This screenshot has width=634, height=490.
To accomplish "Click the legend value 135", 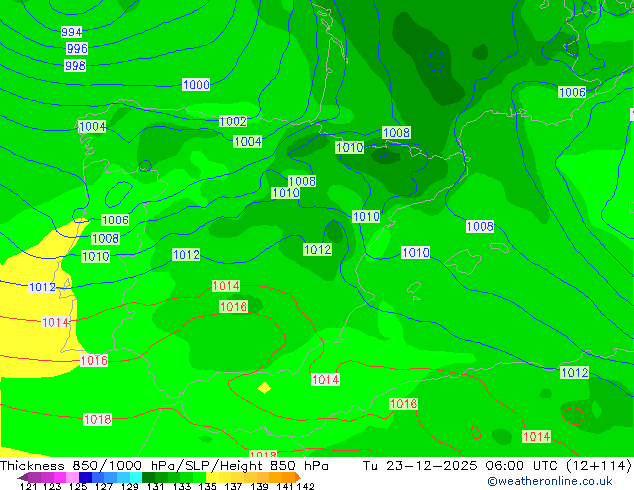I will pos(207,486).
